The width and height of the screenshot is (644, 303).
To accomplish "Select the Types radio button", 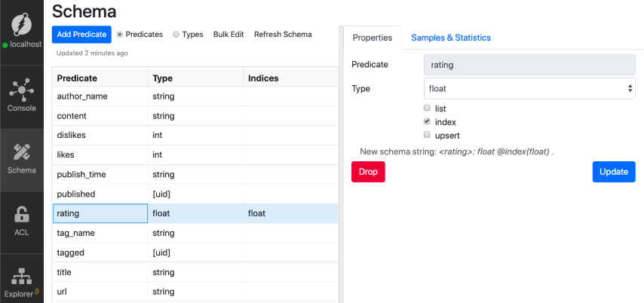I will click(x=176, y=35).
